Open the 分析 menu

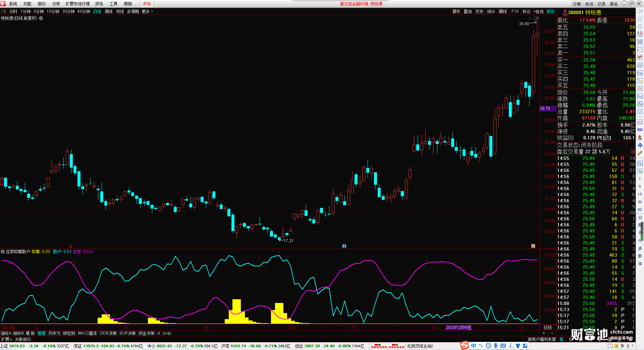coord(56,4)
